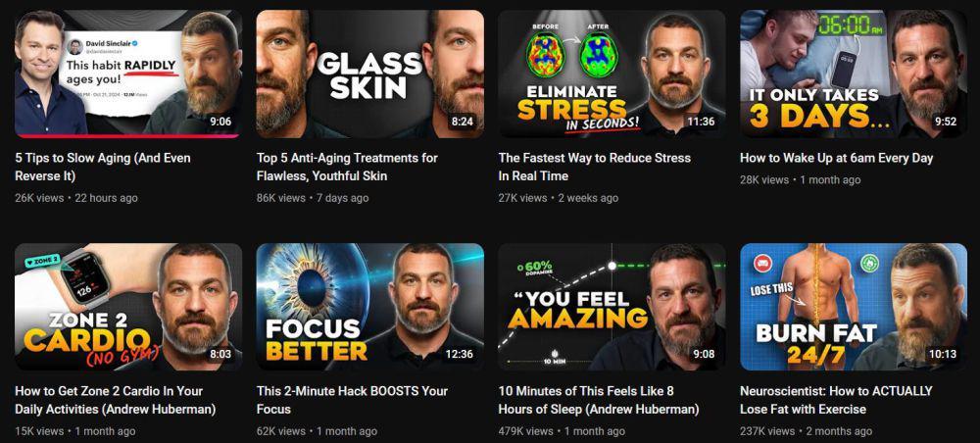This screenshot has width=980, height=443.
Task: Click the 9:06 duration badge
Action: (x=220, y=122)
